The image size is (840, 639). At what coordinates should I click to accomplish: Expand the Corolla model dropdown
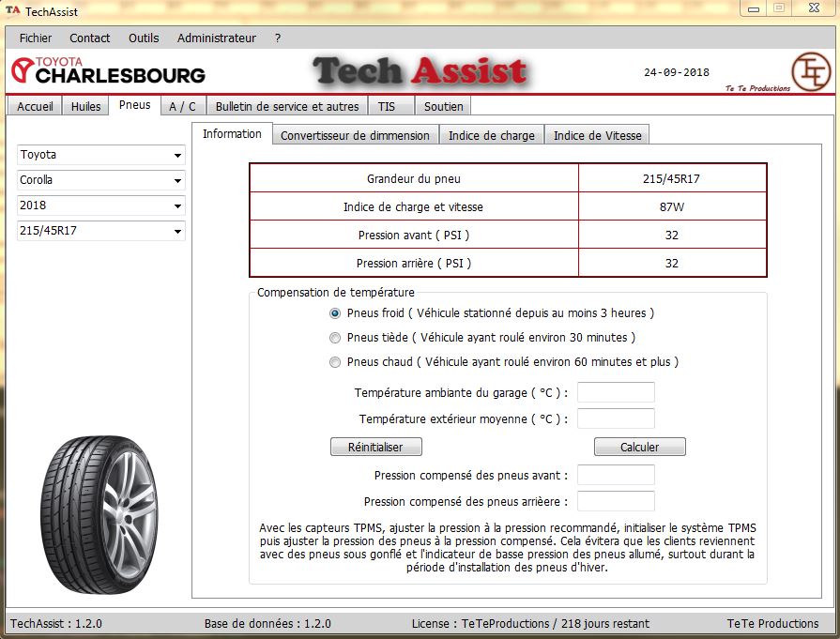pos(101,180)
